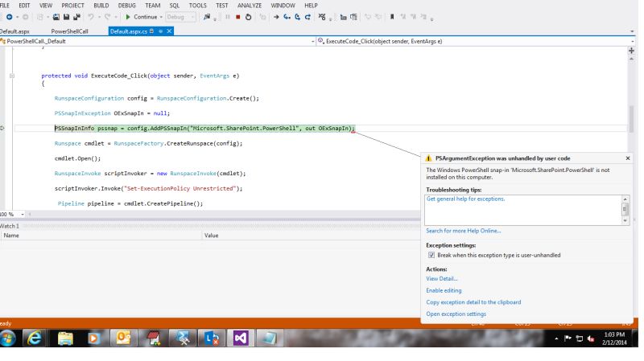644x361 pixels.
Task: Click the Save file toolbar icon
Action: [66, 17]
